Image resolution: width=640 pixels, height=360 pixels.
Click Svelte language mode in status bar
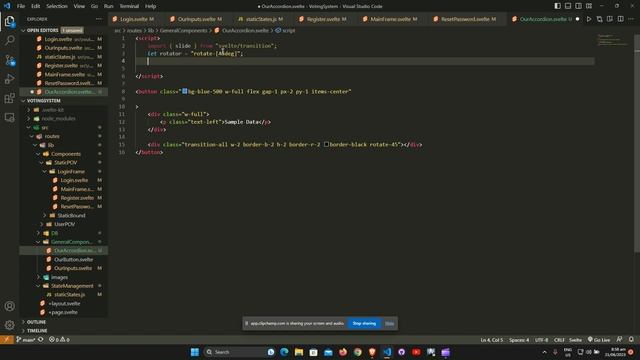pos(575,340)
